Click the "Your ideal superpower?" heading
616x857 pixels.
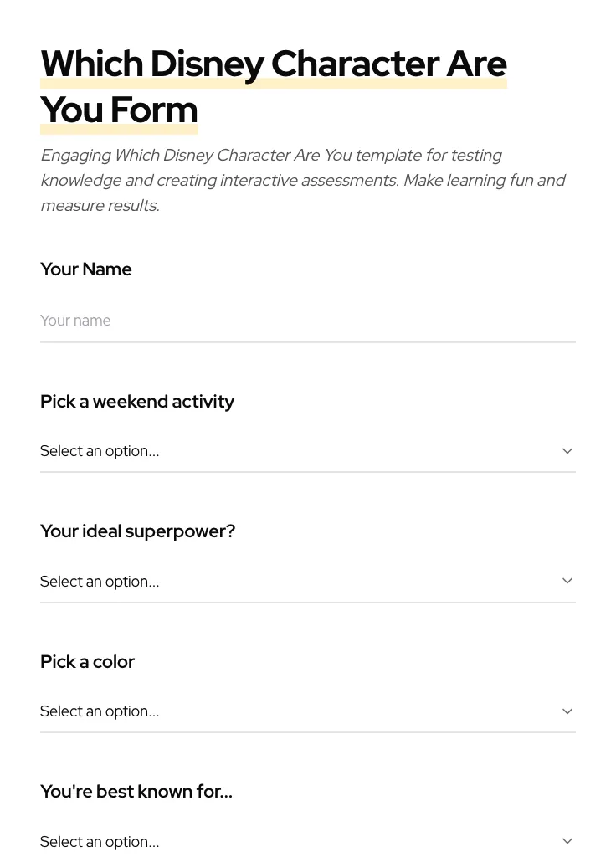click(x=137, y=531)
